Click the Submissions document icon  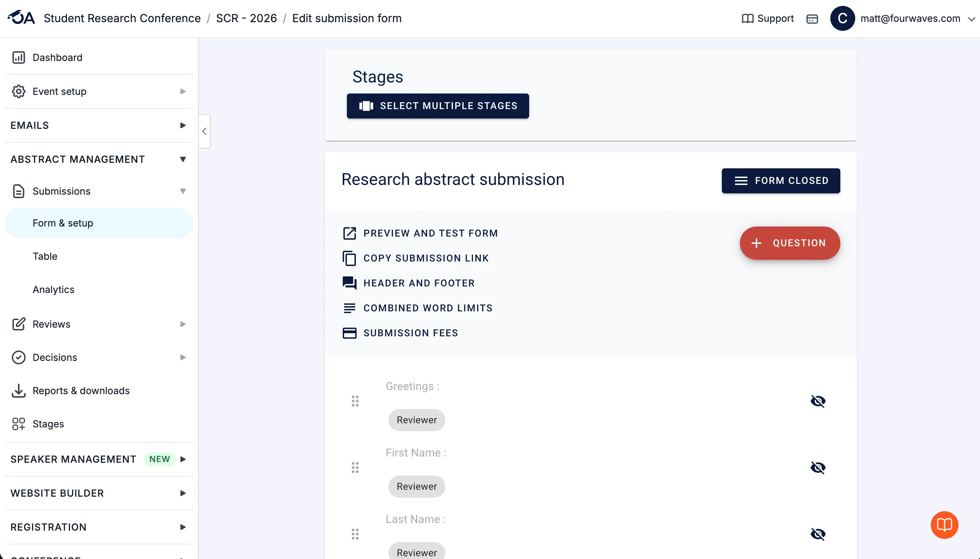(x=18, y=191)
